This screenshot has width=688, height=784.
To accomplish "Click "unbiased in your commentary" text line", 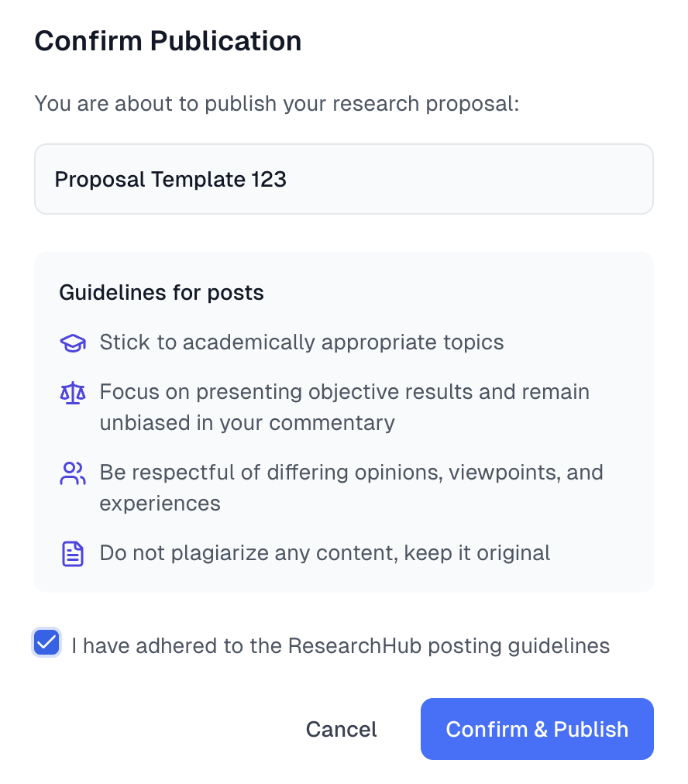I will (x=246, y=423).
